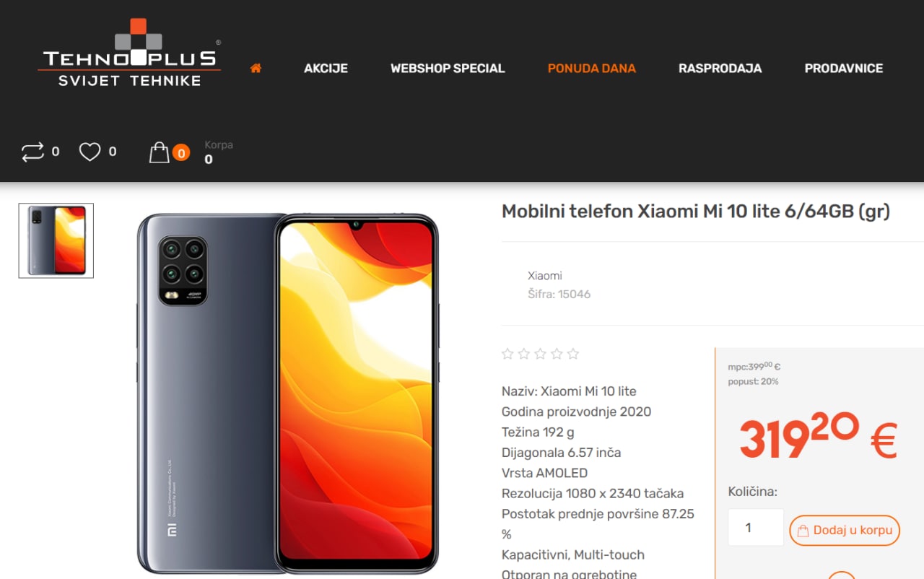Rate product with third star
Image resolution: width=924 pixels, height=579 pixels.
(540, 354)
